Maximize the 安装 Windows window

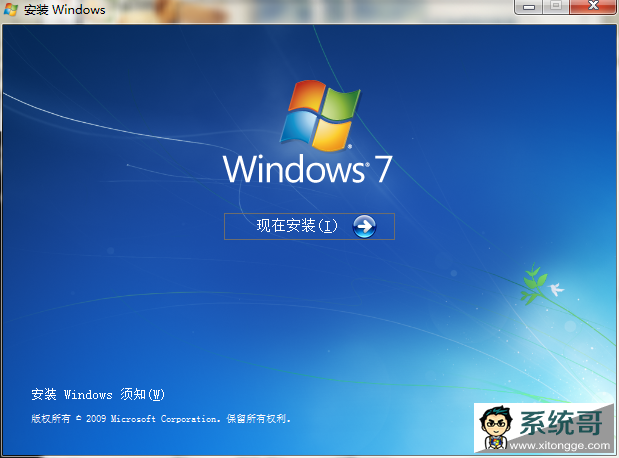coord(556,6)
